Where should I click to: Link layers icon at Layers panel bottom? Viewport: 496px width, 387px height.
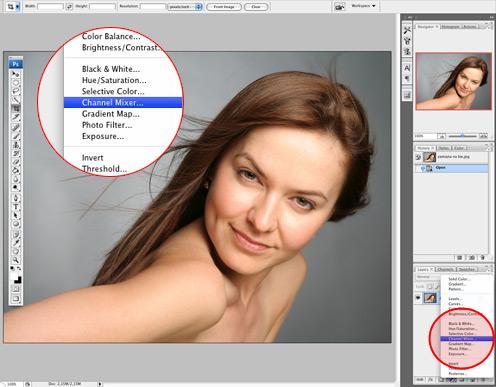420,380
